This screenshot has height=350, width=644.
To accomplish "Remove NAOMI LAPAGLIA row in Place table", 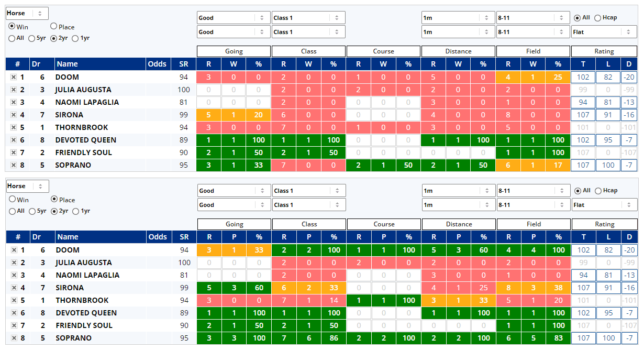I will point(14,275).
